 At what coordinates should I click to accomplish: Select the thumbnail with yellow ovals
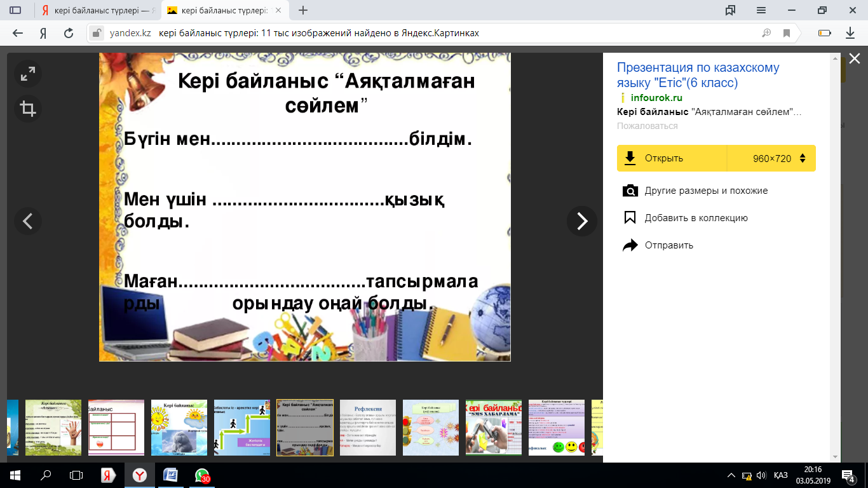pos(431,427)
